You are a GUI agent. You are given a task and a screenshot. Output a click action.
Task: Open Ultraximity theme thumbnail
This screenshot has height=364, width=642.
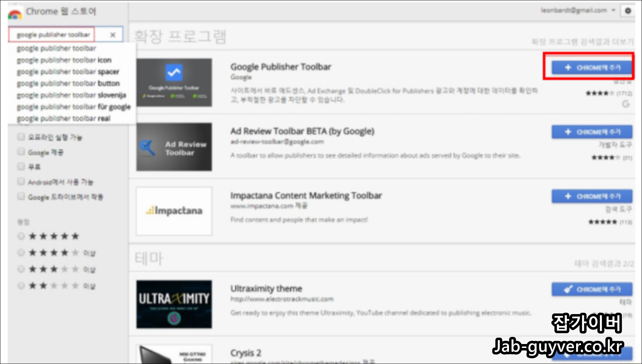(174, 304)
